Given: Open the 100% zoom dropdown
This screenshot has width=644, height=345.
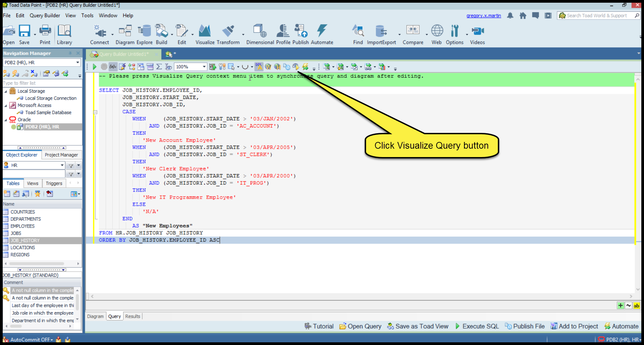Looking at the screenshot, I should click(204, 67).
